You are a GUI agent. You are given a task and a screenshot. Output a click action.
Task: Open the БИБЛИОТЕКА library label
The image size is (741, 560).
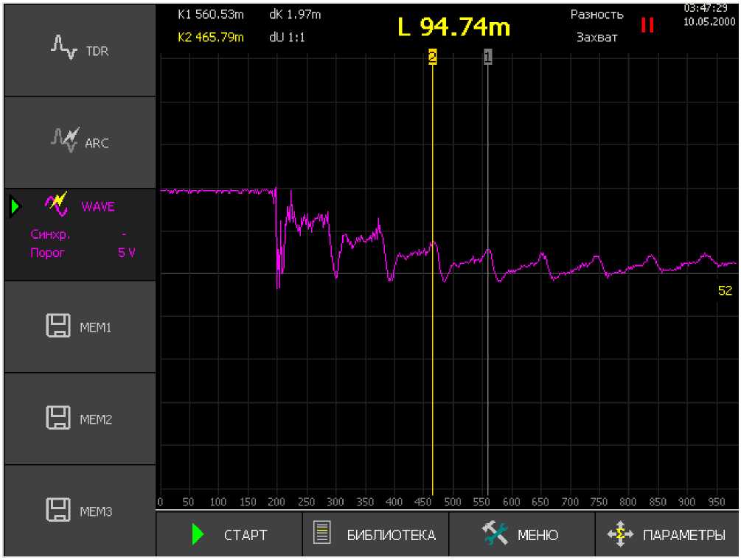(392, 535)
